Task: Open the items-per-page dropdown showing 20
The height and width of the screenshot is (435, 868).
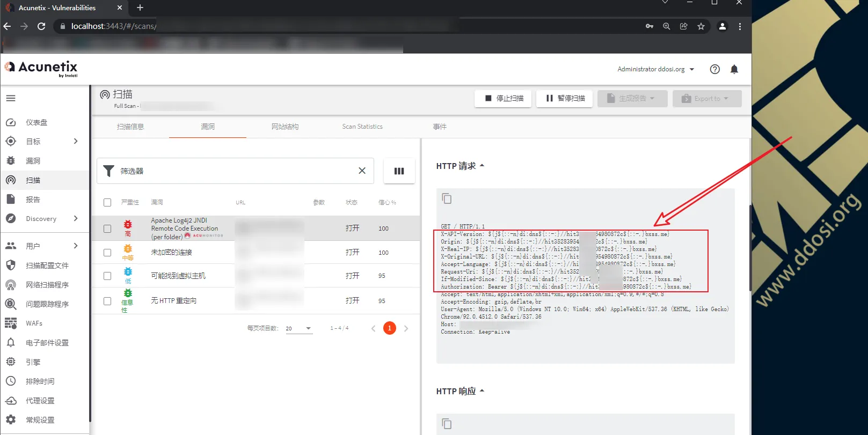Action: (298, 328)
